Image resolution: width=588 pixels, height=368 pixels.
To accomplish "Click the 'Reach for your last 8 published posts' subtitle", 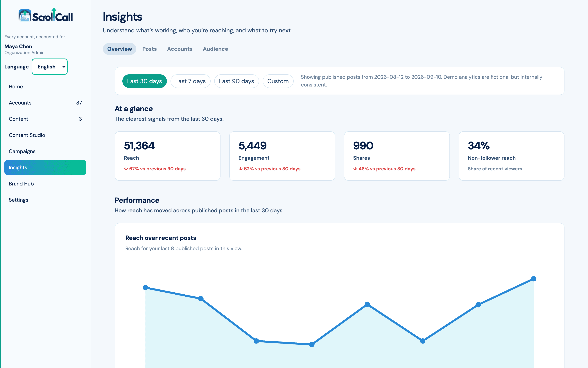I will point(184,249).
